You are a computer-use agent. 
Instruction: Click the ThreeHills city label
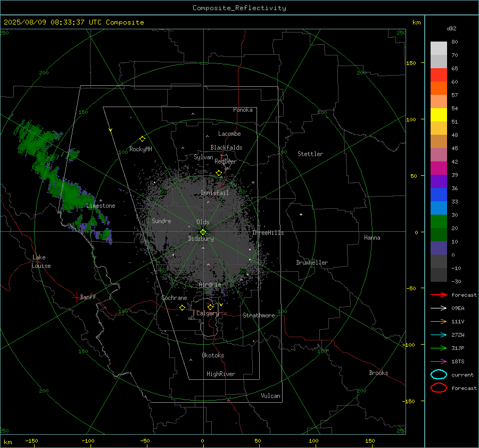(x=268, y=233)
